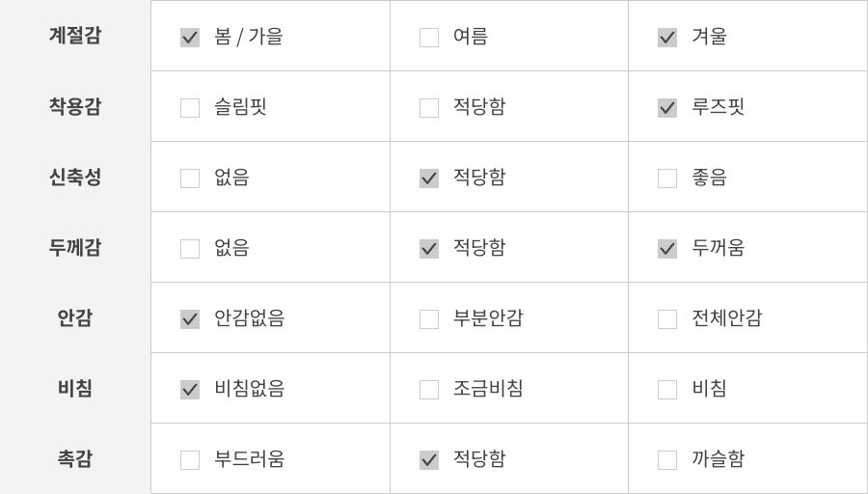The width and height of the screenshot is (868, 494).
Task: Uncheck the 안감없음 checkbox
Action: tap(190, 319)
